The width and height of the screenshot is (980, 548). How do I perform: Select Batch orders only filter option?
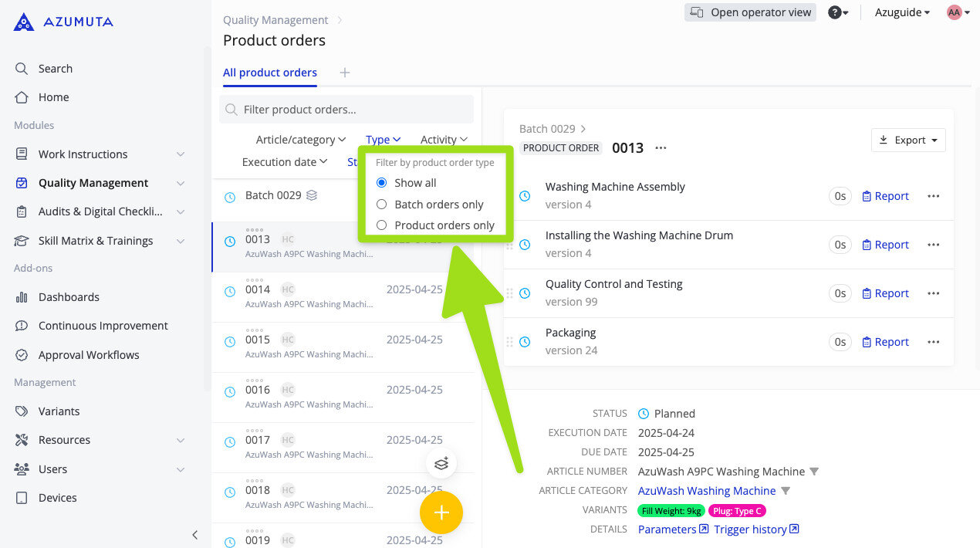tap(381, 204)
